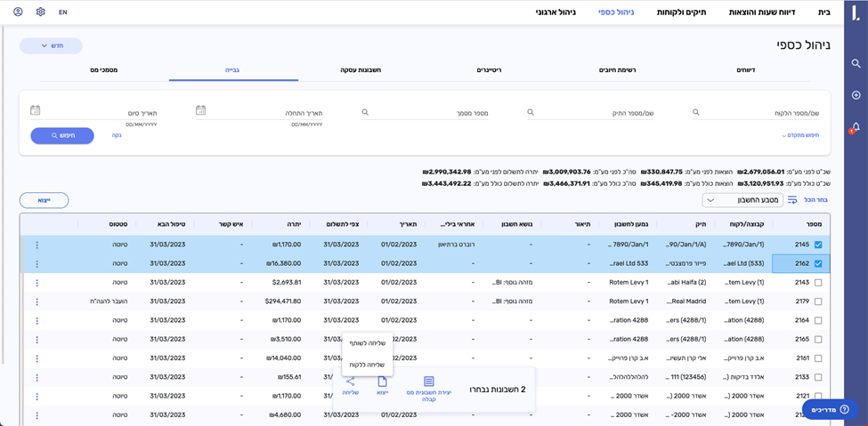The height and width of the screenshot is (426, 868).
Task: Open the start date calendar picker (תאריך התחלה)
Action: [x=201, y=111]
